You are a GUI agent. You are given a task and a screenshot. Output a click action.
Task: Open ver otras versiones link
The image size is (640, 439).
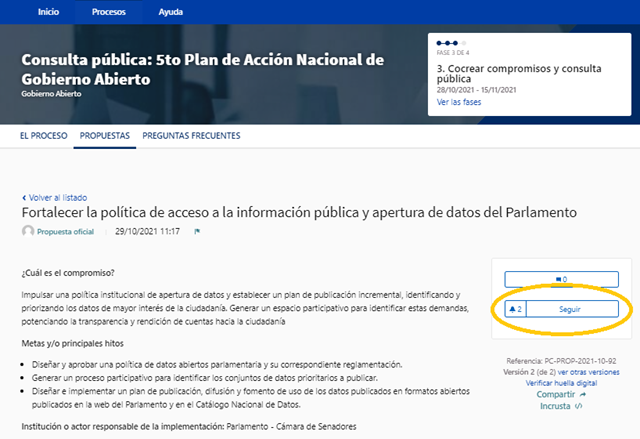[589, 372]
